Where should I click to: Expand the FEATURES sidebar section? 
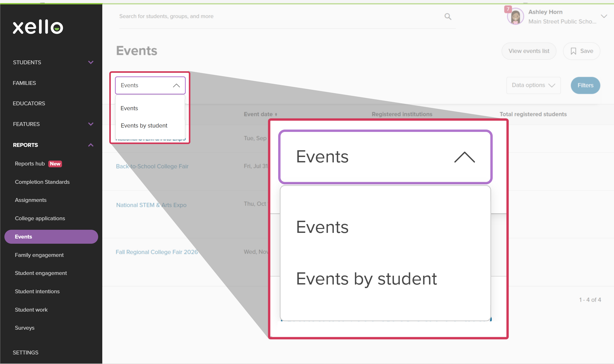click(x=53, y=124)
